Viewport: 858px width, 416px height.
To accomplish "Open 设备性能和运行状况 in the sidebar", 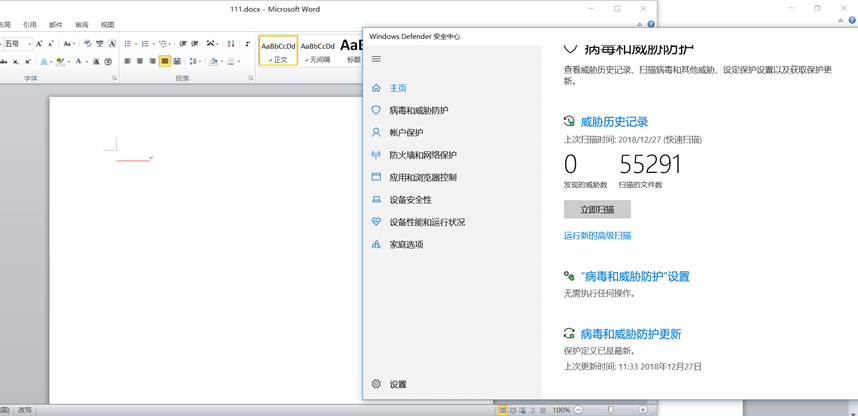I will [427, 222].
